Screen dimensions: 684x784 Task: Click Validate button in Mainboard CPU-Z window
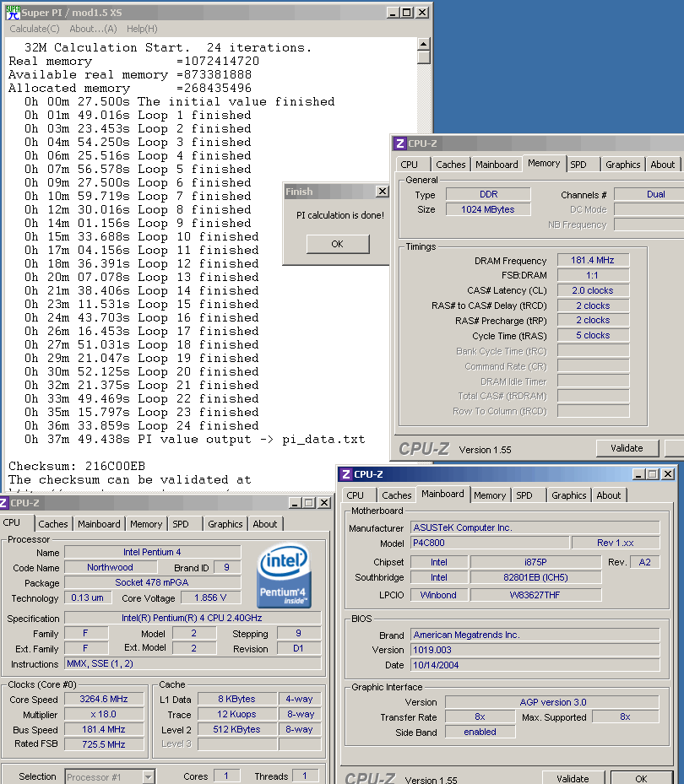click(573, 778)
